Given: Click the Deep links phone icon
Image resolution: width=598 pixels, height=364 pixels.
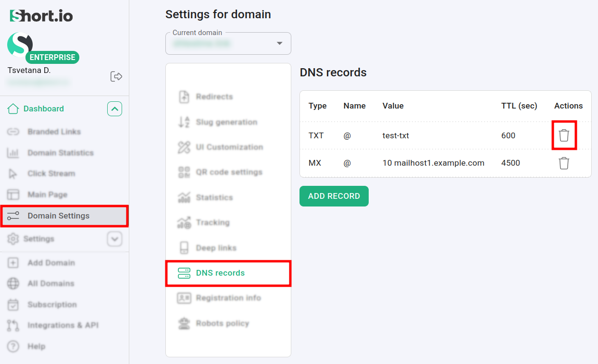Looking at the screenshot, I should point(184,248).
